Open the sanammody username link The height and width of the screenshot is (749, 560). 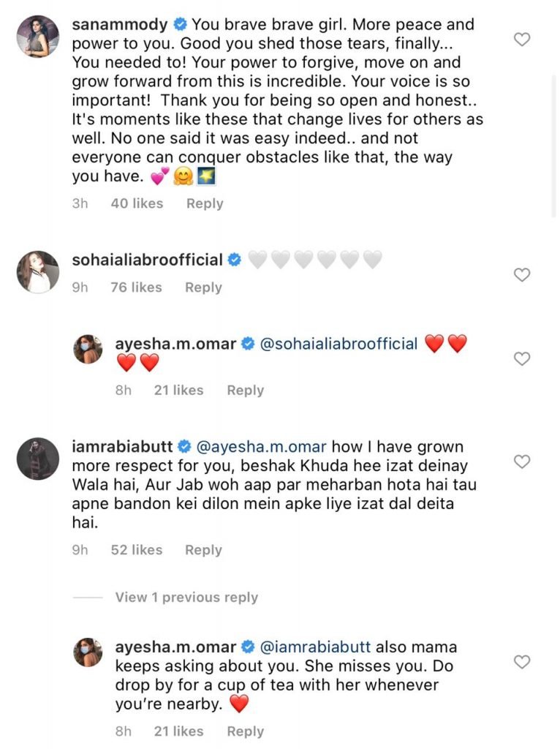118,25
